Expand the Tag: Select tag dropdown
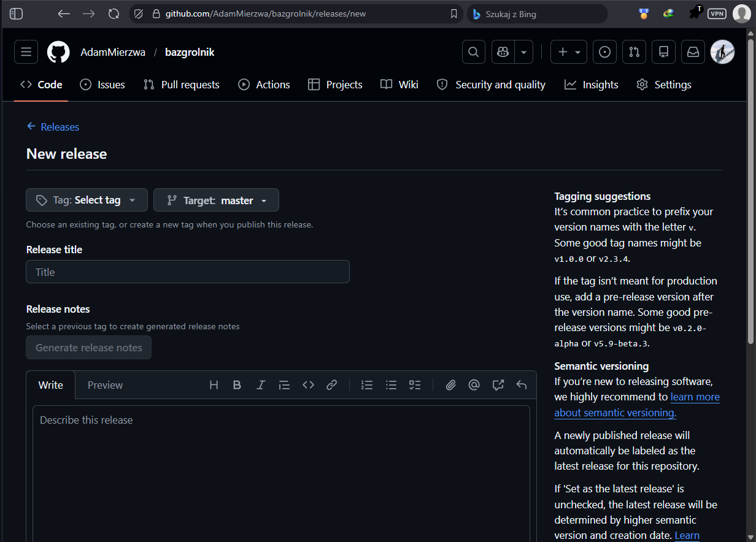 pos(87,200)
